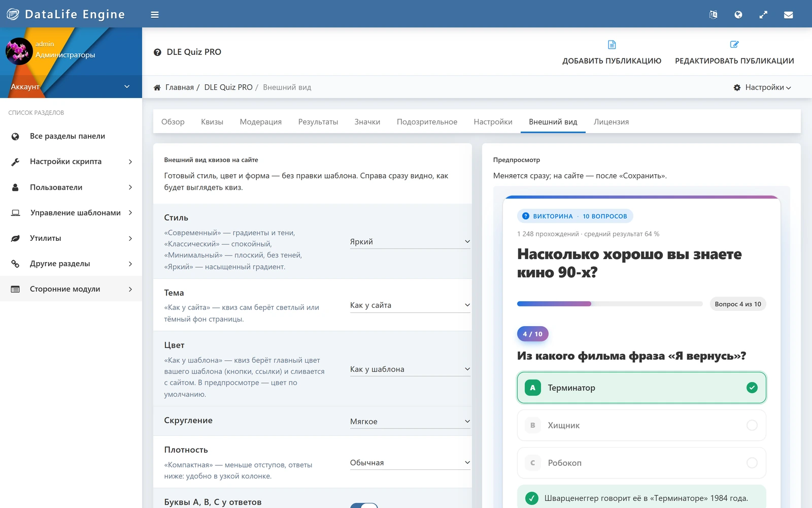The image size is (812, 508).
Task: Open the Настройки dropdown in breadcrumb bar
Action: [762, 87]
